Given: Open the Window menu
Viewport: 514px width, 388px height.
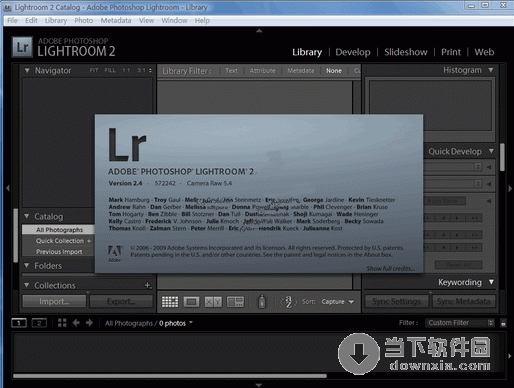Looking at the screenshot, I should (x=174, y=21).
